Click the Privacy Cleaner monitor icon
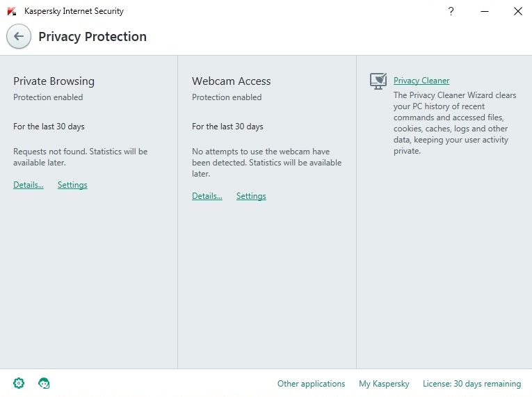532x397 pixels. point(378,81)
